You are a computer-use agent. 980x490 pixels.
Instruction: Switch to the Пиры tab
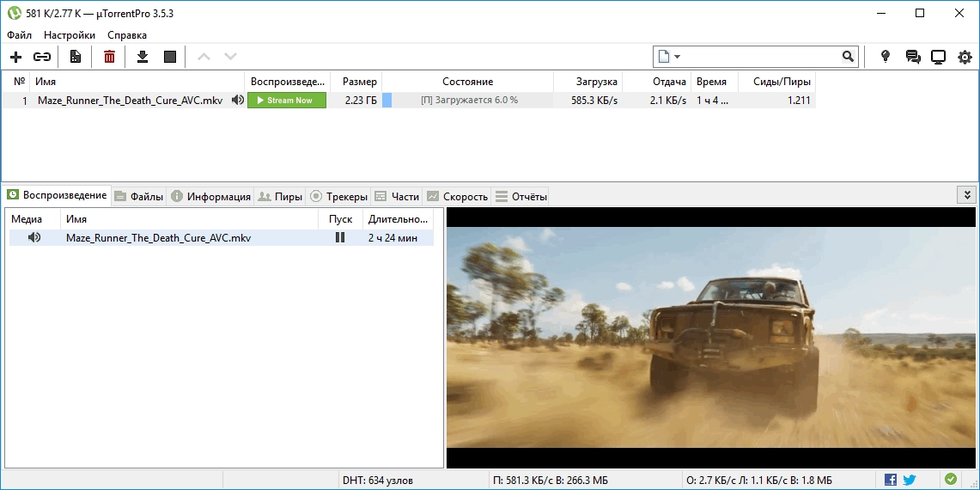coord(280,197)
